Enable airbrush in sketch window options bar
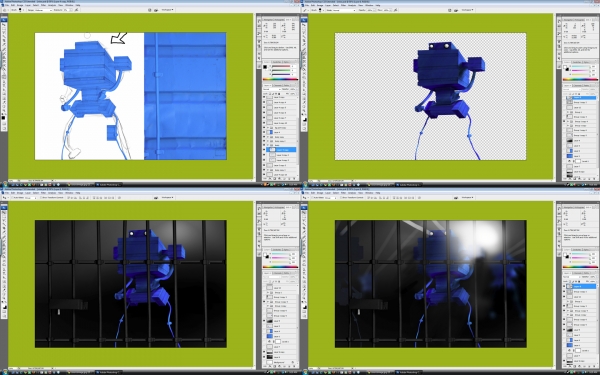The height and width of the screenshot is (375, 600). click(x=77, y=10)
